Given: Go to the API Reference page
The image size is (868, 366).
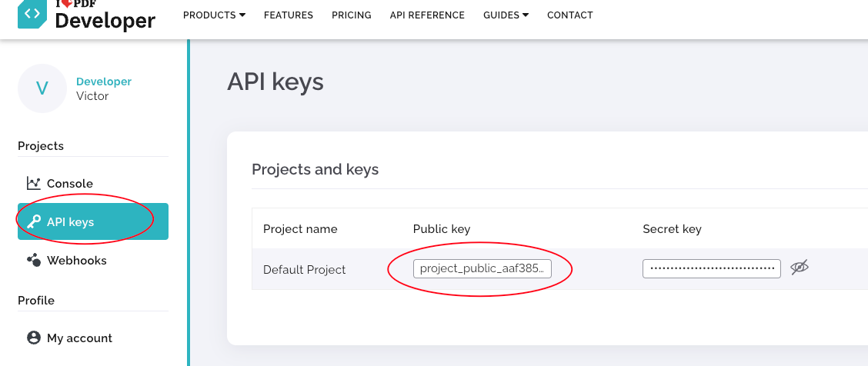Looking at the screenshot, I should coord(427,15).
